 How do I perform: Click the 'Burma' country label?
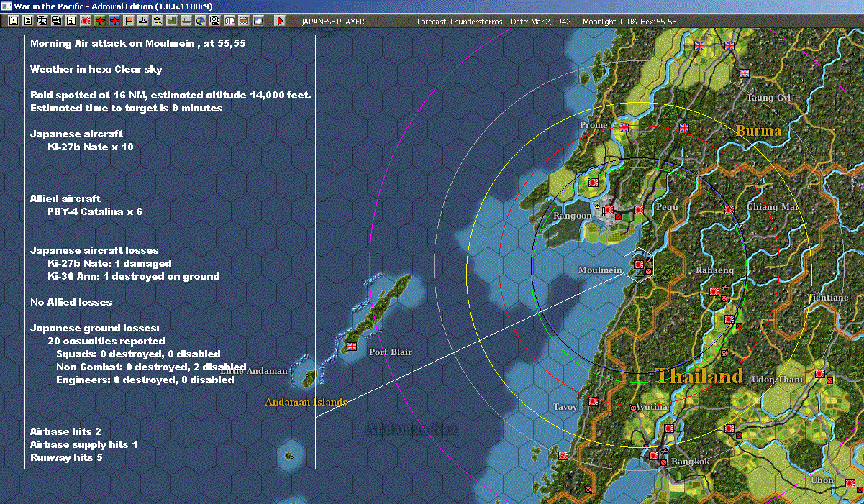pos(758,131)
